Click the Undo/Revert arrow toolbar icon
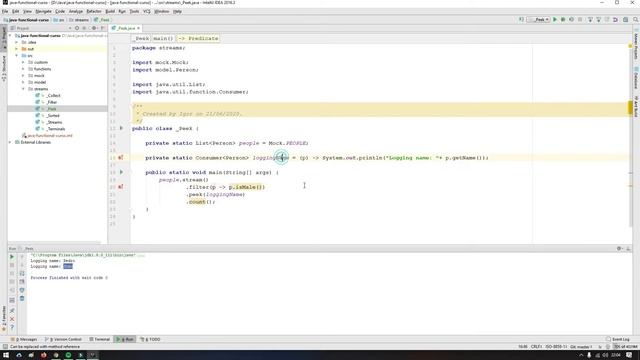Image resolution: width=640 pixels, height=360 pixels. point(615,20)
